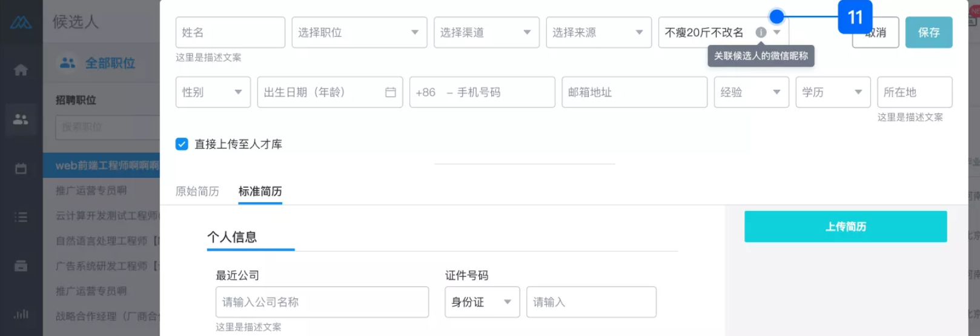The width and height of the screenshot is (980, 336).
Task: Click the 姓名 name input field
Action: tap(230, 32)
